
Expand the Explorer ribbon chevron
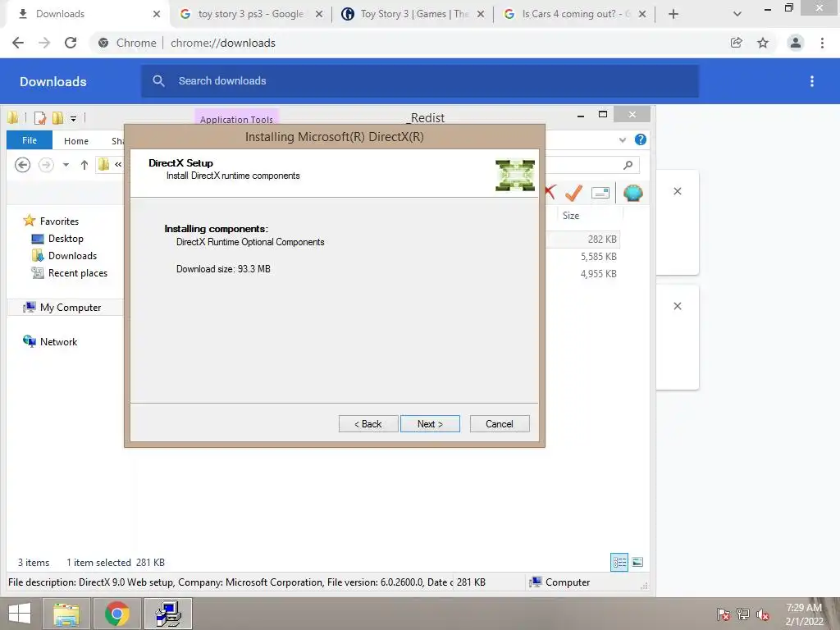pyautogui.click(x=623, y=140)
